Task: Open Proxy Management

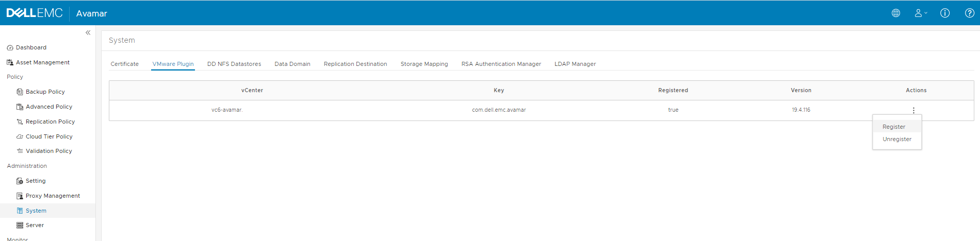Action: click(x=53, y=196)
